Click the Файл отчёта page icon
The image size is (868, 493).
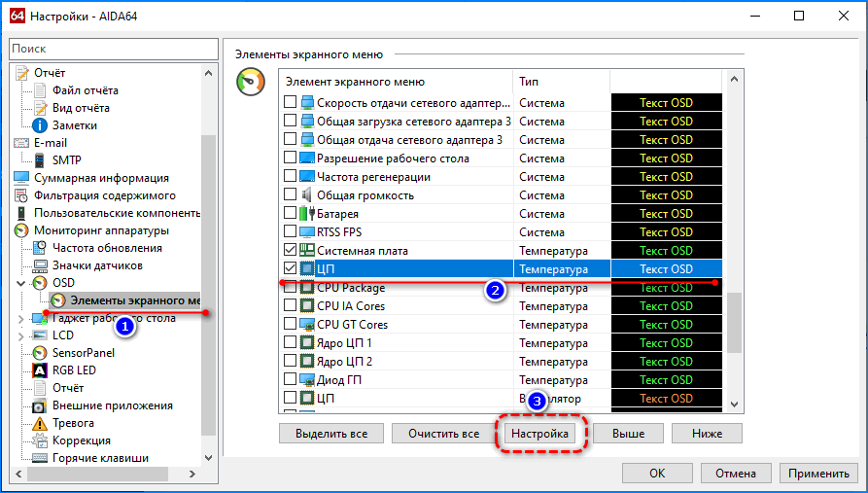point(40,90)
